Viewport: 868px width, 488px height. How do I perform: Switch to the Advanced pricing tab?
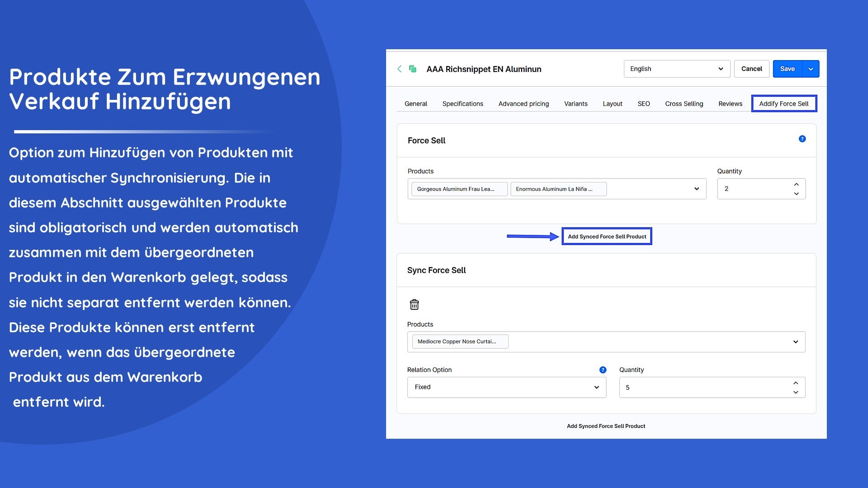(x=524, y=103)
